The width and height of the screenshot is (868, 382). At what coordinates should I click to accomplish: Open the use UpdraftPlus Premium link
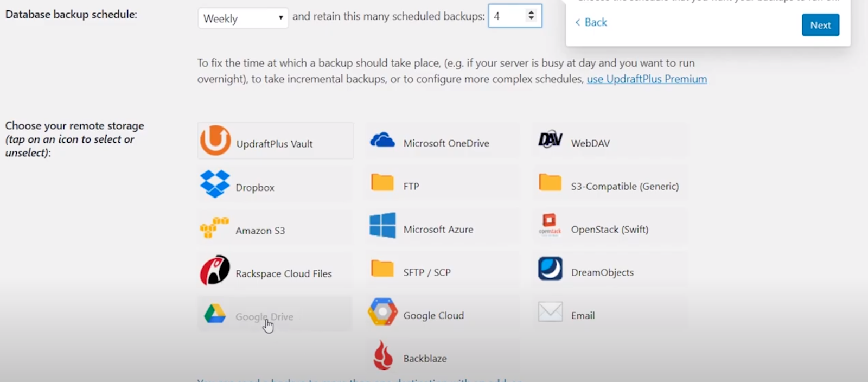647,79
